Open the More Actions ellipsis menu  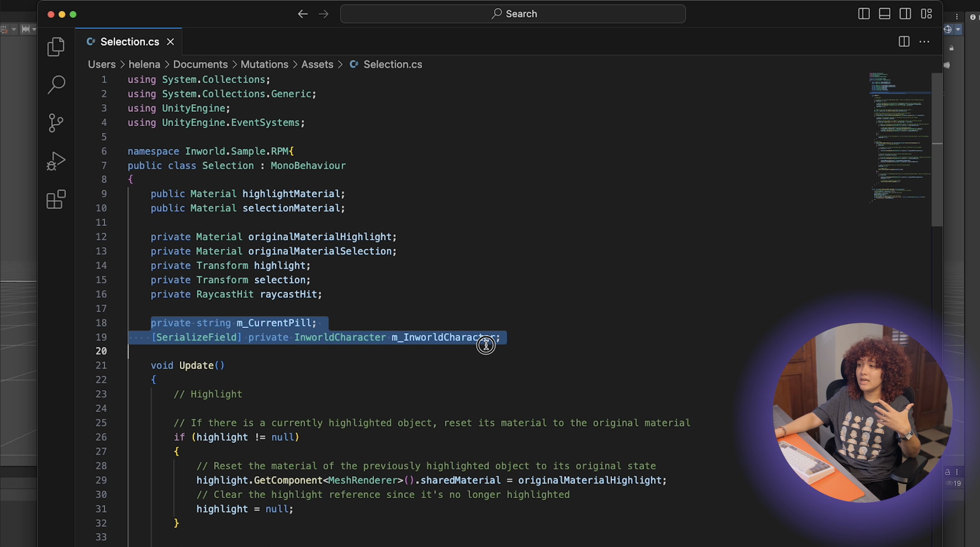coord(924,41)
